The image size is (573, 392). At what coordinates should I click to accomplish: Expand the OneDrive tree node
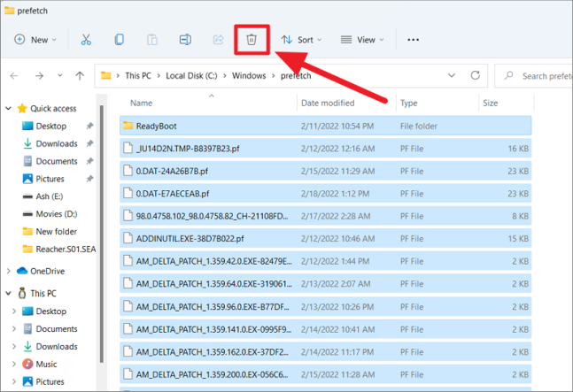click(x=9, y=271)
